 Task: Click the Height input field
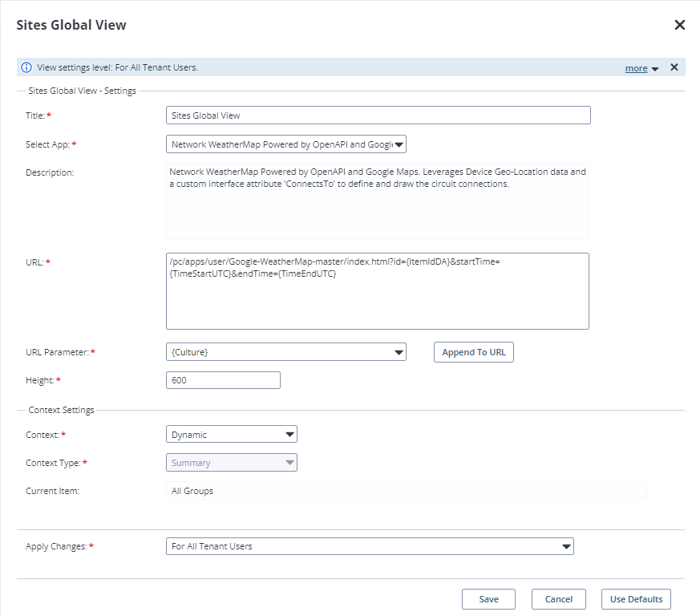pyautogui.click(x=223, y=380)
